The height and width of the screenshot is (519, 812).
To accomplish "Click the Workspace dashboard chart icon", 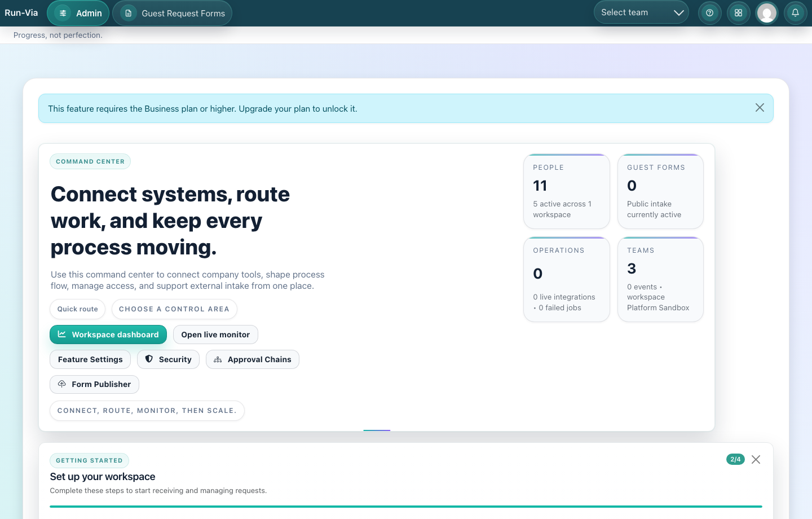I will (62, 335).
